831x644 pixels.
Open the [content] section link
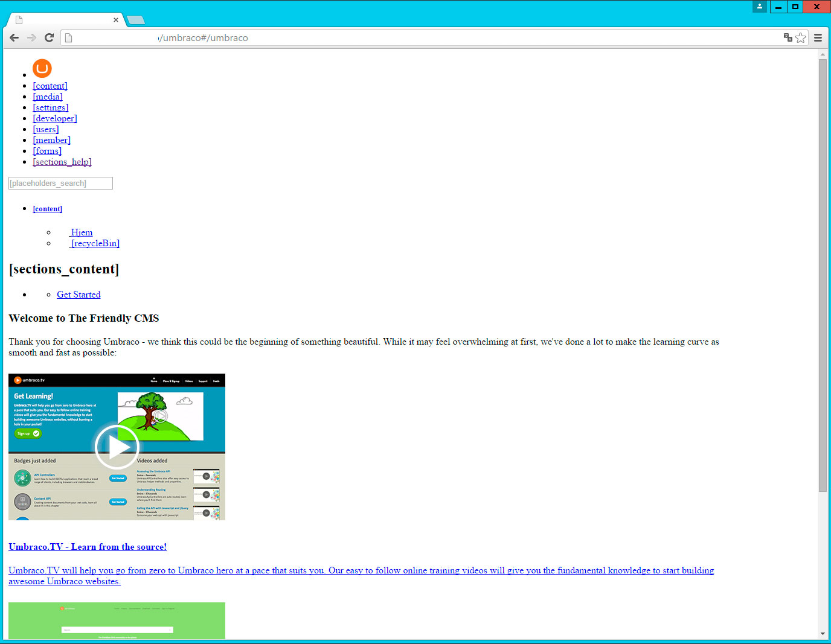(x=50, y=86)
